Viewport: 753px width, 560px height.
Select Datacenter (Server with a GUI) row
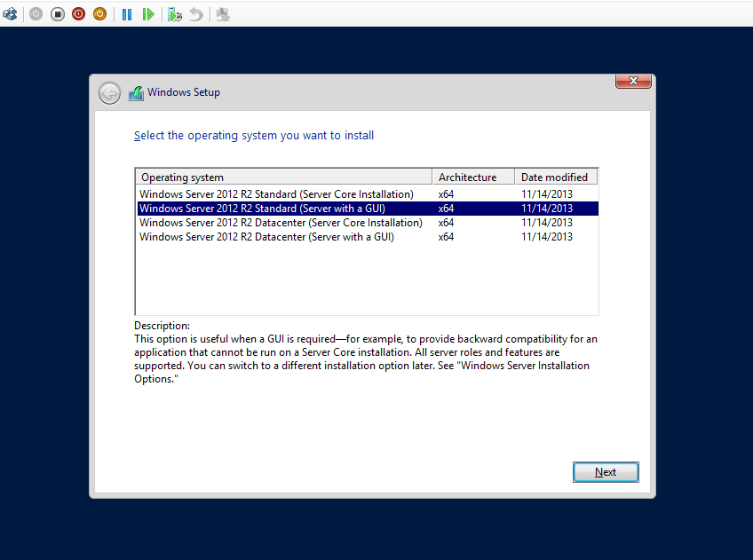pos(368,237)
